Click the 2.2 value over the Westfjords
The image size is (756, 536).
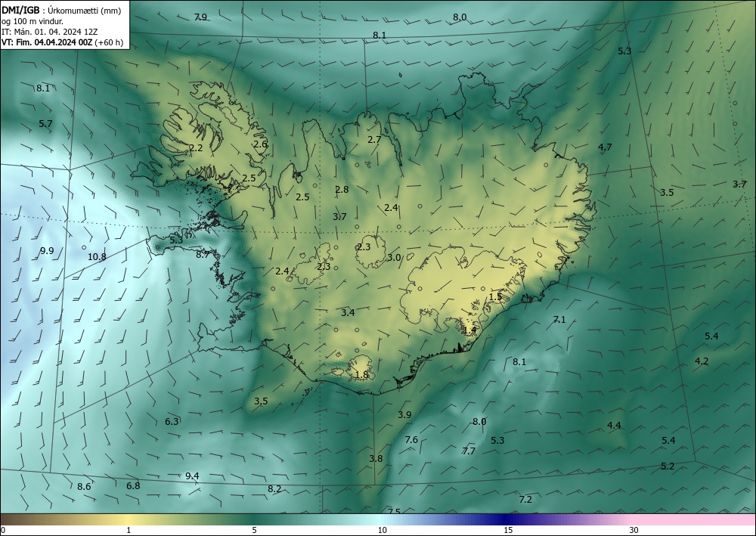tap(196, 148)
